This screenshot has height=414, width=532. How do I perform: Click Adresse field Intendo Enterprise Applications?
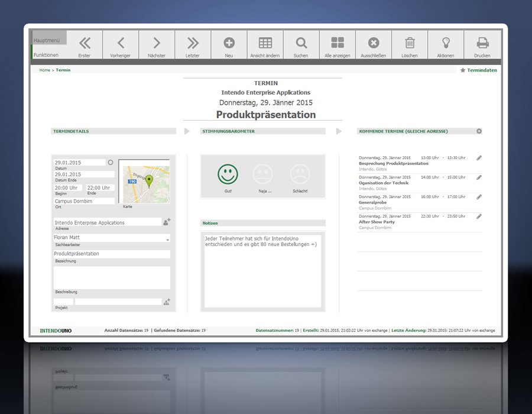tap(108, 222)
